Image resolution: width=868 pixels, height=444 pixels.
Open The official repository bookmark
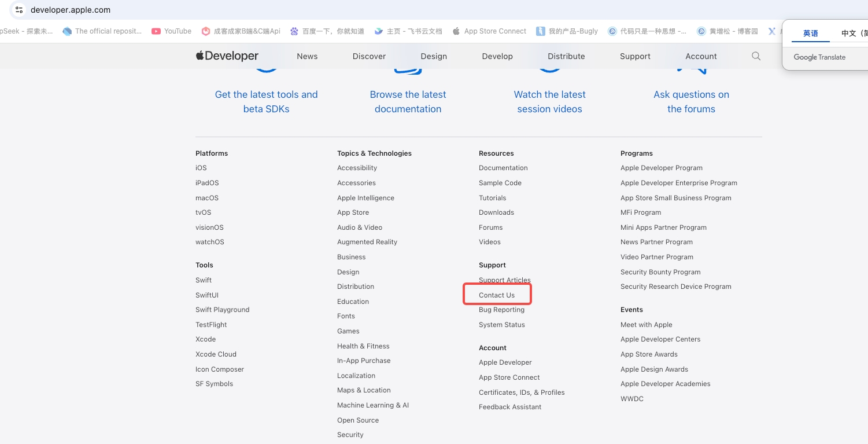(102, 31)
